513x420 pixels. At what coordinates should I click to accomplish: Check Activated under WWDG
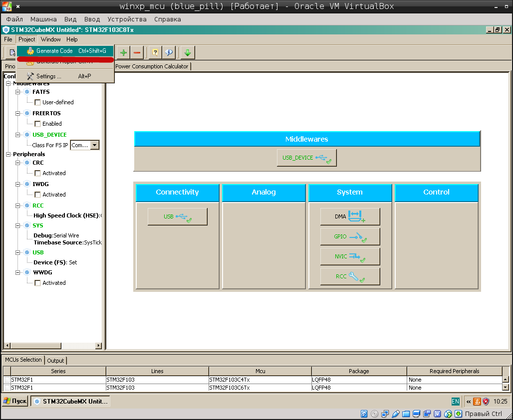tap(37, 283)
